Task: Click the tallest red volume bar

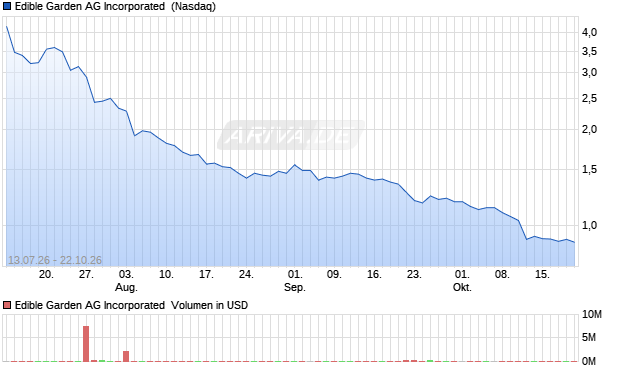Action: [86, 344]
